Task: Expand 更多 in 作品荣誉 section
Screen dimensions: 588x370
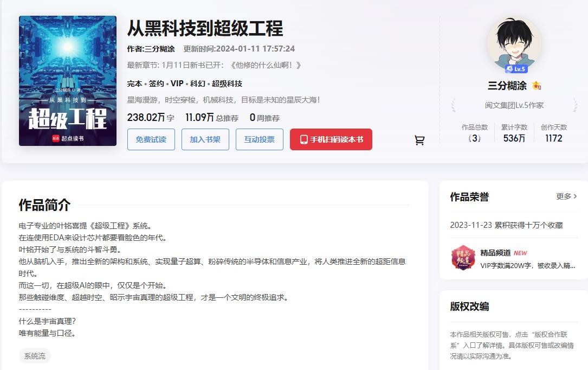Action: (566, 196)
